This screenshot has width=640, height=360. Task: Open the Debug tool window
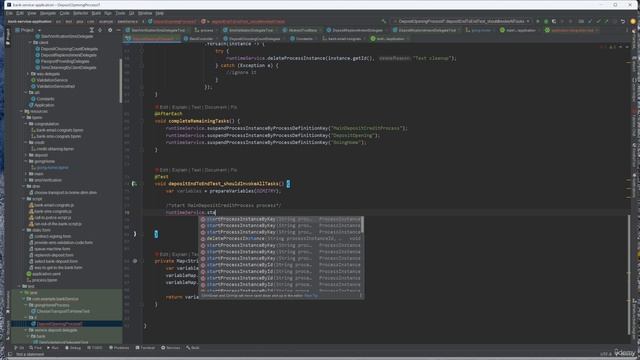73,348
